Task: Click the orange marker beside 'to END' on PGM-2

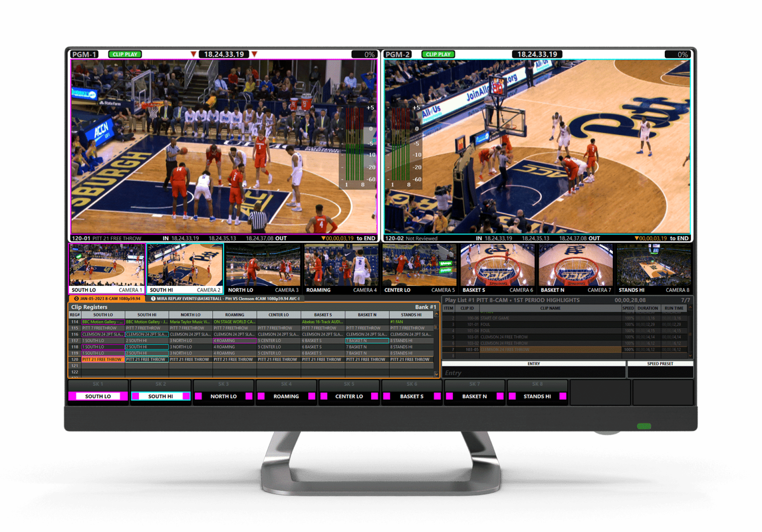Action: click(x=637, y=238)
